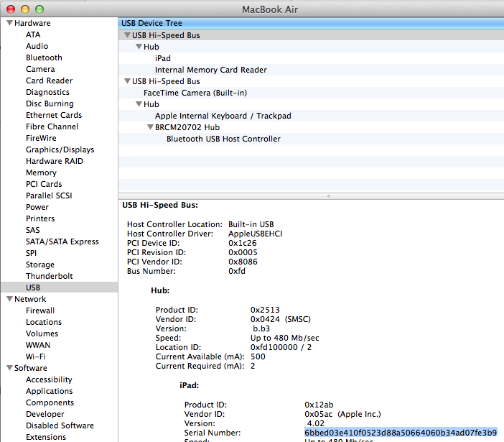
Task: Open Card Reader category
Action: (x=49, y=80)
